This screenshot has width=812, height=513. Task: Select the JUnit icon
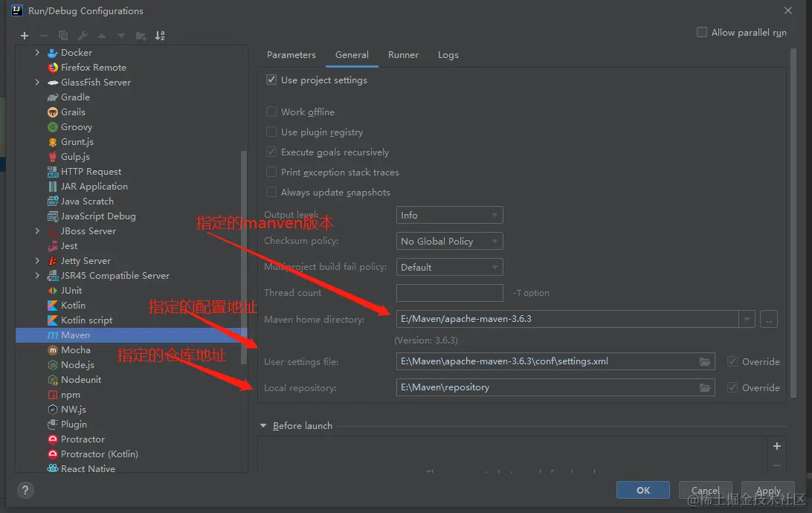(52, 291)
